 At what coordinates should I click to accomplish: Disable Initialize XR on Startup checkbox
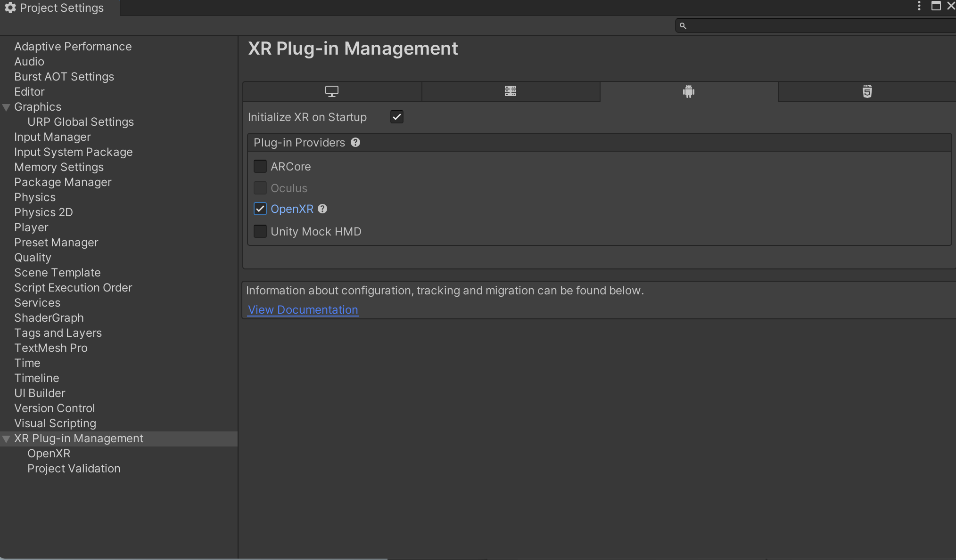[x=397, y=117]
